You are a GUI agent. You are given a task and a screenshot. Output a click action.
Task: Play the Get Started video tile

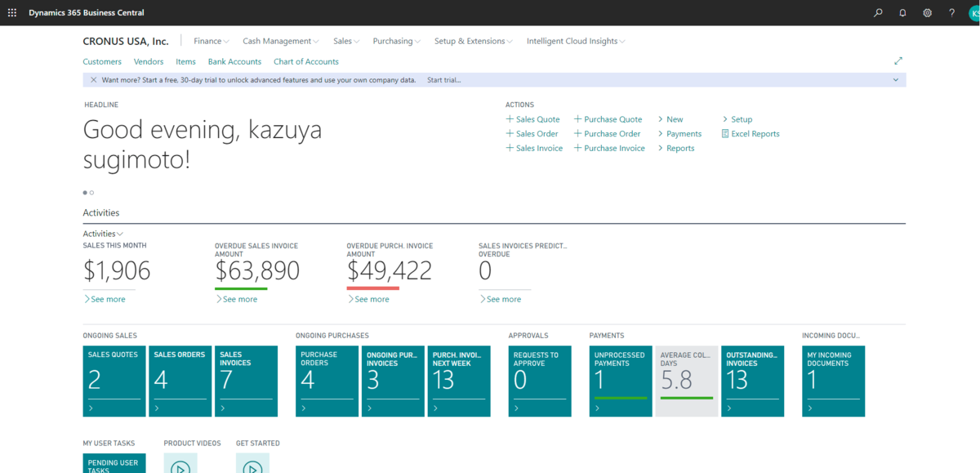tap(252, 462)
